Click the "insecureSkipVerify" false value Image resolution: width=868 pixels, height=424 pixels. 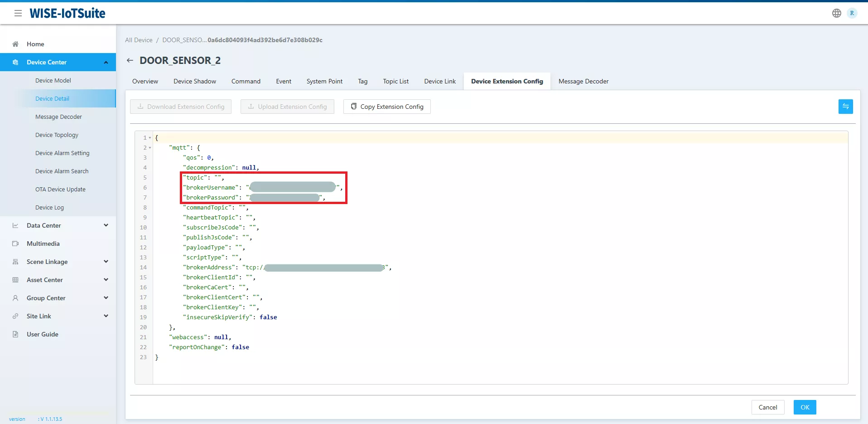(268, 317)
